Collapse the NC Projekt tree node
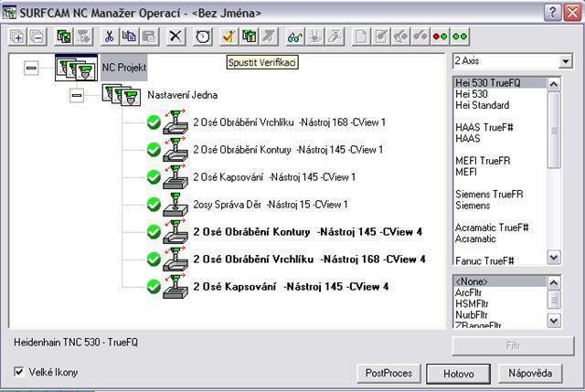The width and height of the screenshot is (585, 392). tap(31, 68)
